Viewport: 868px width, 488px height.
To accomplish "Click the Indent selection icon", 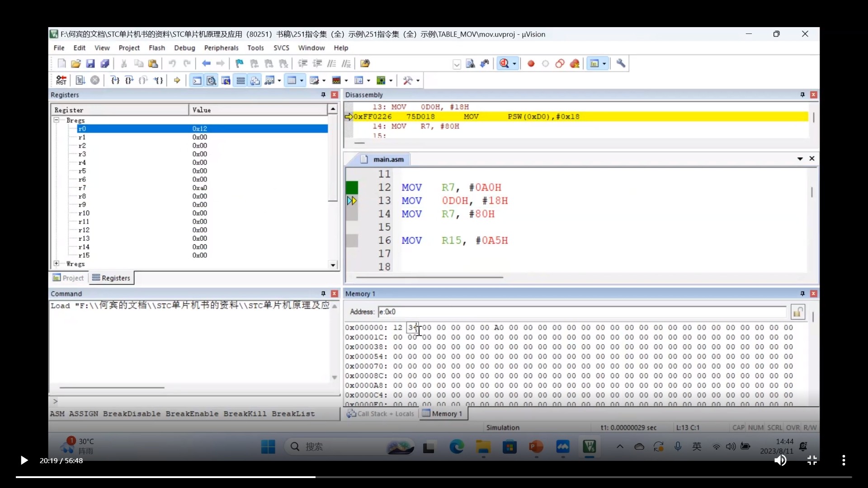I will pos(303,64).
